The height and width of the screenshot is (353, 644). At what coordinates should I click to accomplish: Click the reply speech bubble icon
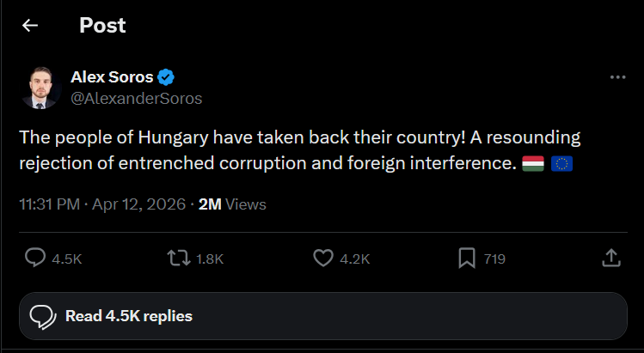point(35,258)
